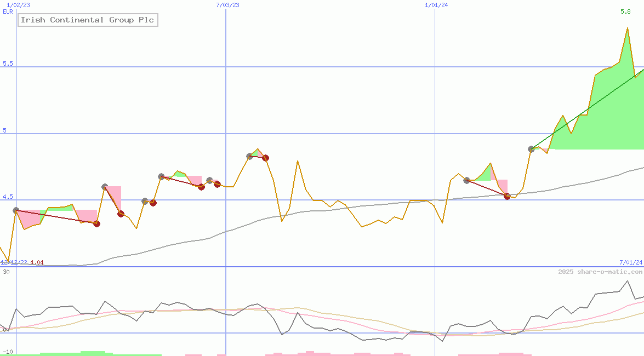Click the green volume bar at the bottom left

click(x=93, y=353)
